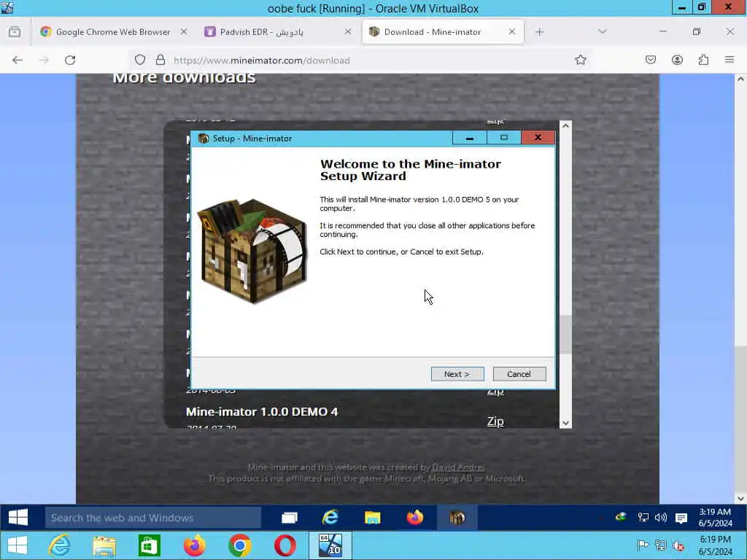The height and width of the screenshot is (560, 747).
Task: Open Firefox application hamburger menu
Action: [729, 60]
